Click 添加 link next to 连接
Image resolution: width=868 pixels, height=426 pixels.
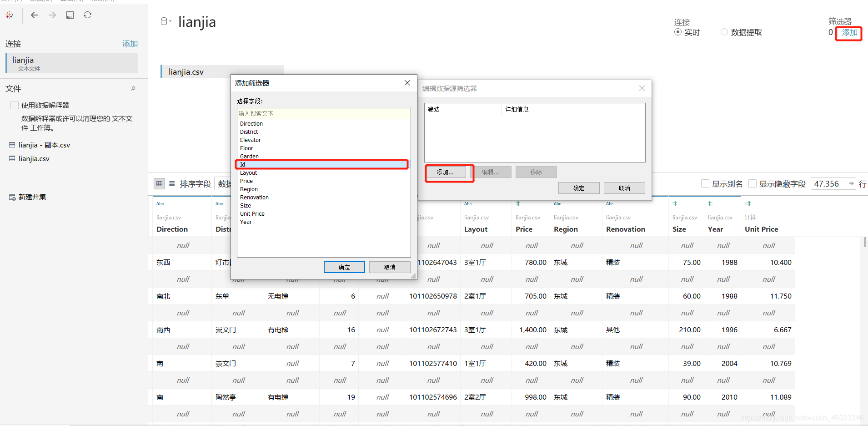coord(130,44)
